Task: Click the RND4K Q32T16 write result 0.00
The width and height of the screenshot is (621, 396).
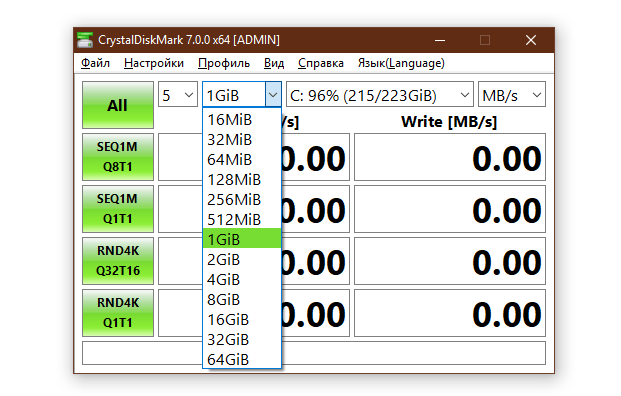Action: [x=450, y=261]
